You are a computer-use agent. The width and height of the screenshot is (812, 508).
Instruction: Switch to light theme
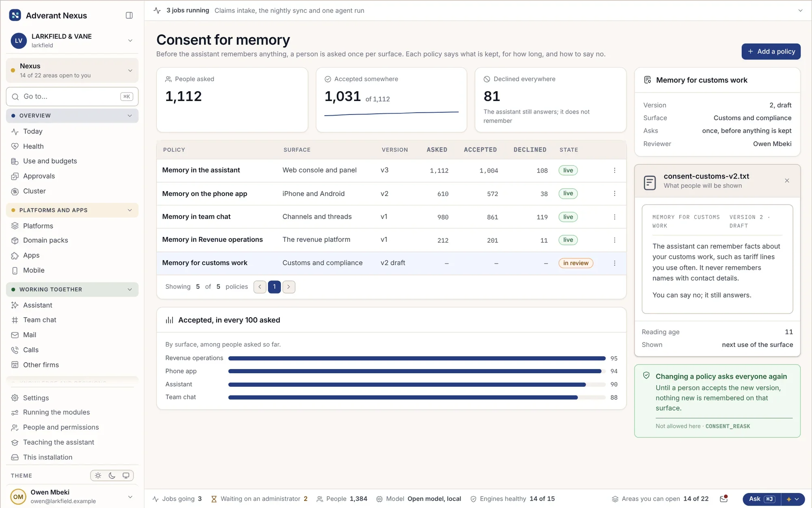(x=98, y=476)
